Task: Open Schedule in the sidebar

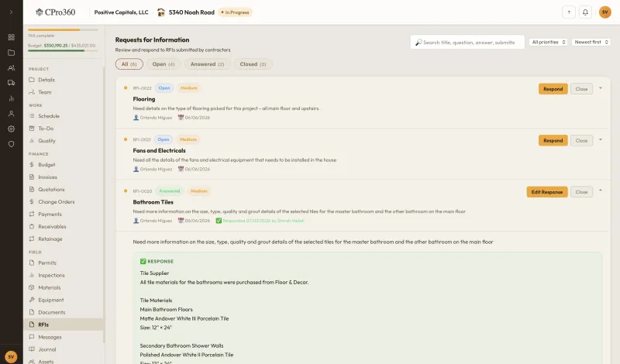Action: coord(64,116)
